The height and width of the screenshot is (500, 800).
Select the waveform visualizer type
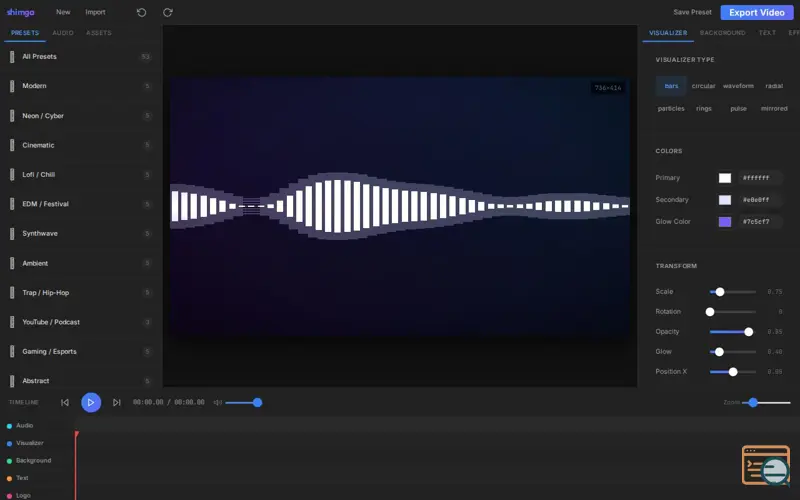(738, 86)
